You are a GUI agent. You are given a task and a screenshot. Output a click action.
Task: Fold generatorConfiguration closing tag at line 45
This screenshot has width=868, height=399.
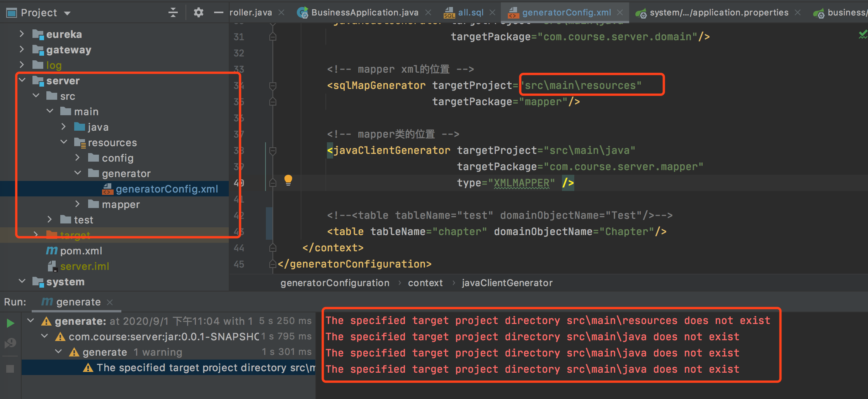coord(273,264)
